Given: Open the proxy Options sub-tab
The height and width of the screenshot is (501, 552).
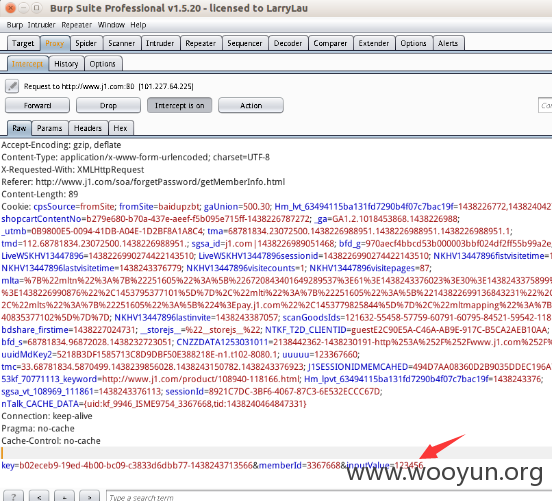Looking at the screenshot, I should 103,64.
